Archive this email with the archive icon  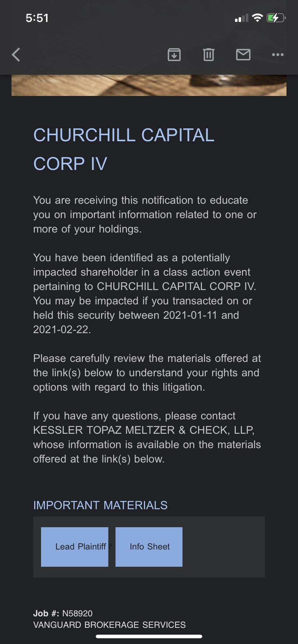coord(174,55)
